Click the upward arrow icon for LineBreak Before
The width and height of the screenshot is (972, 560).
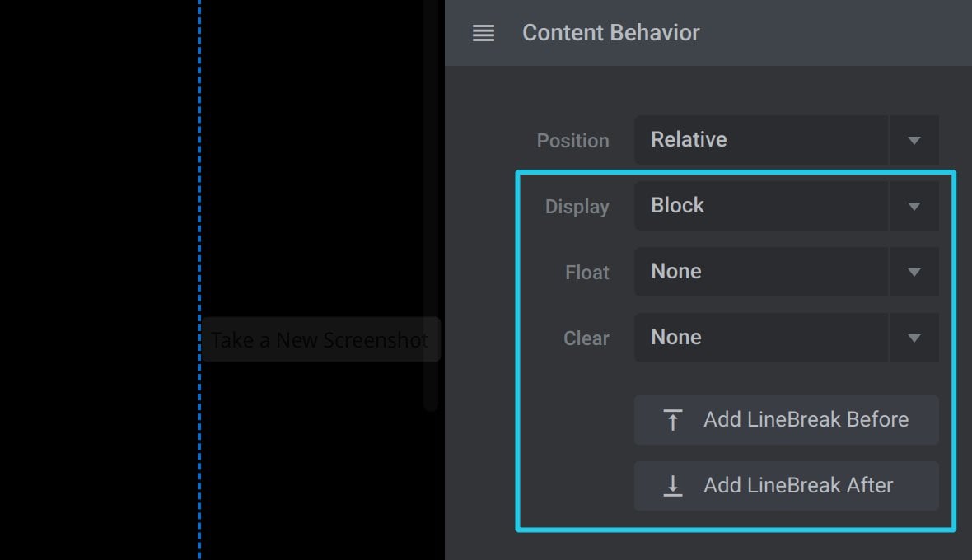673,420
